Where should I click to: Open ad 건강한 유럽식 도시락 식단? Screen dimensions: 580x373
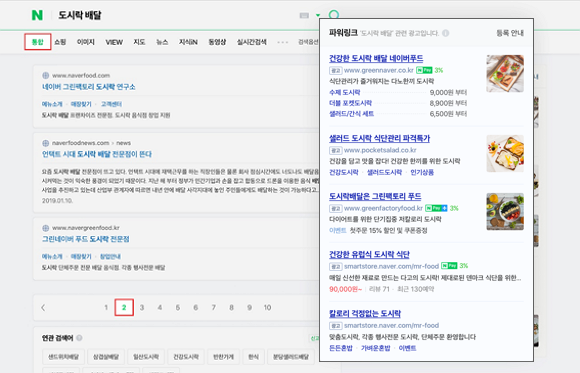[x=369, y=255]
